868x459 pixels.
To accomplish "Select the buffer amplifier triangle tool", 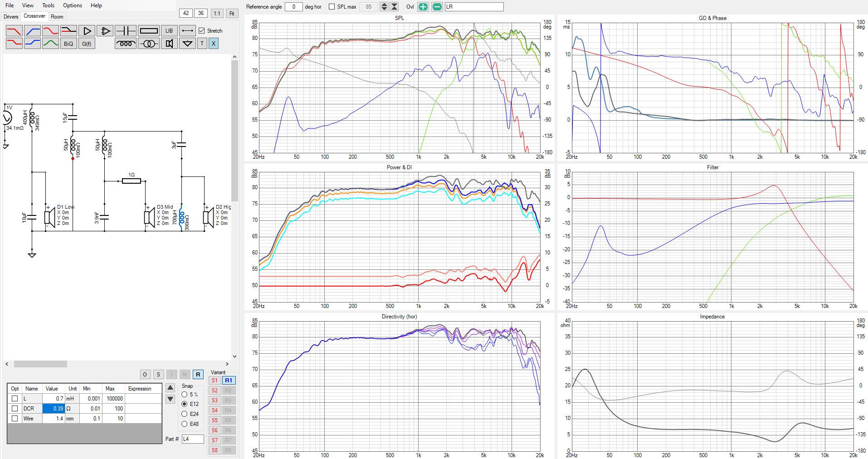I will pos(87,31).
